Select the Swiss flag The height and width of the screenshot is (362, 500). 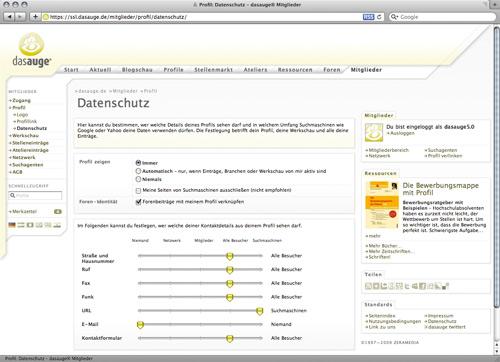click(x=30, y=225)
